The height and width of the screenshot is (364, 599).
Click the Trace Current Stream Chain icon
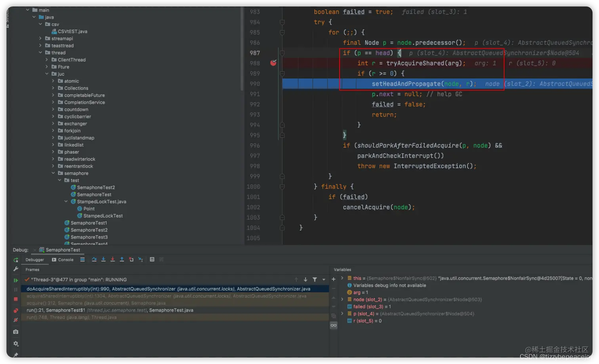tap(161, 260)
